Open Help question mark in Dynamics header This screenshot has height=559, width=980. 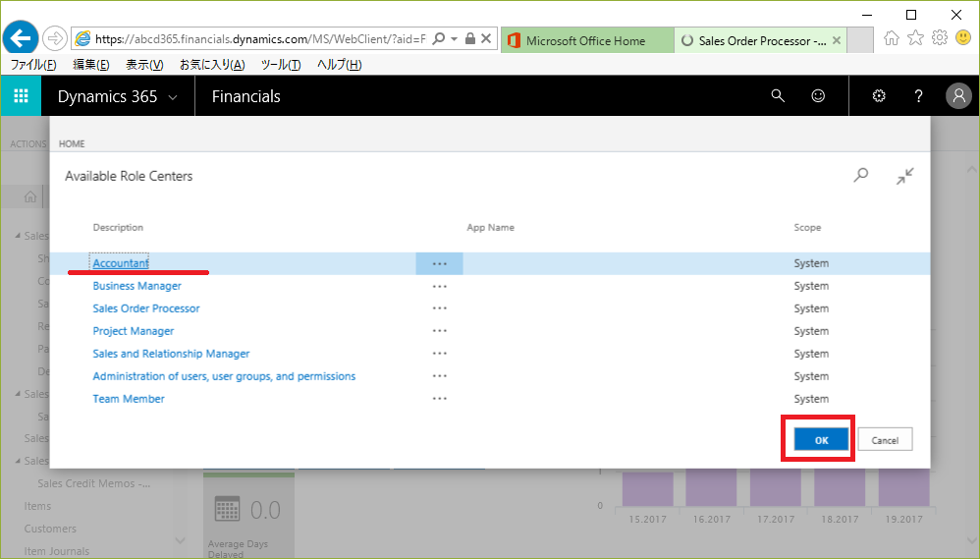click(x=918, y=95)
